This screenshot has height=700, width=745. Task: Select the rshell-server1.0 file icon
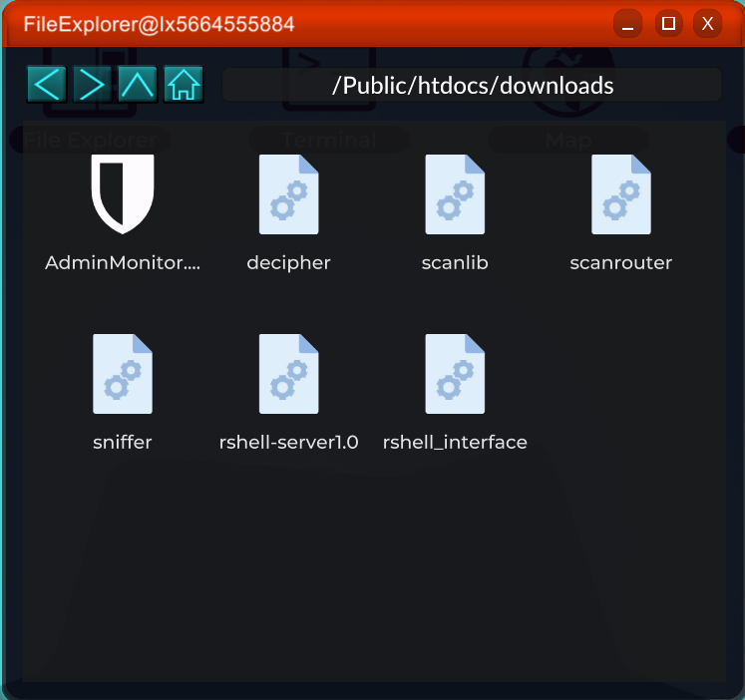point(288,373)
